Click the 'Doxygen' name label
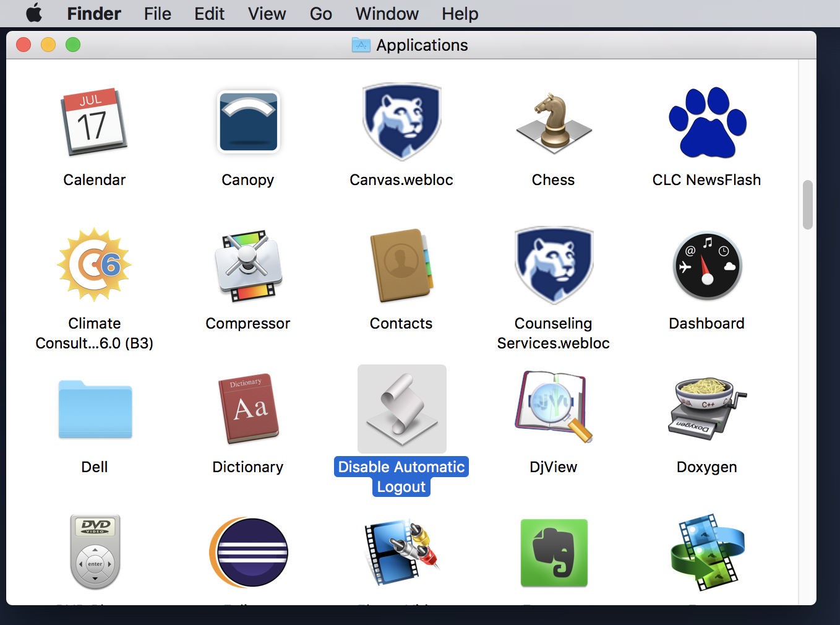Viewport: 840px width, 625px height. pos(707,467)
